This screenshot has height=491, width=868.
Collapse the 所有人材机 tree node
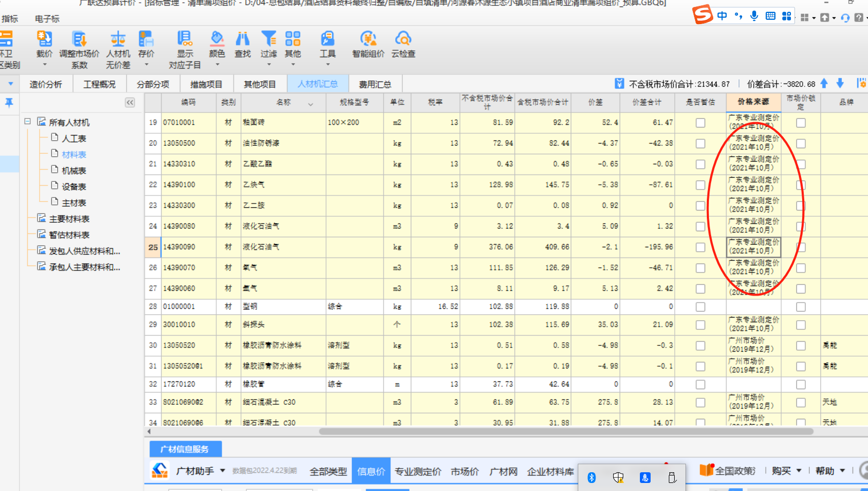point(27,122)
